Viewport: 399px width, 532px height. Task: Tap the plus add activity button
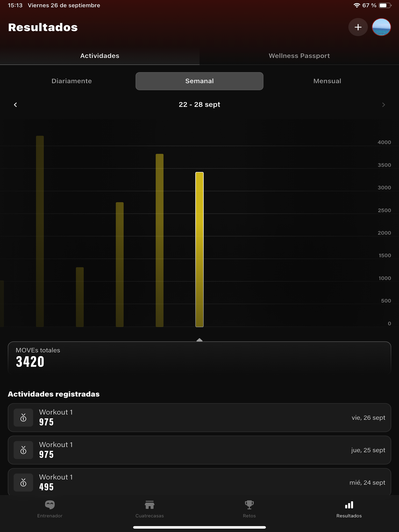click(x=358, y=27)
